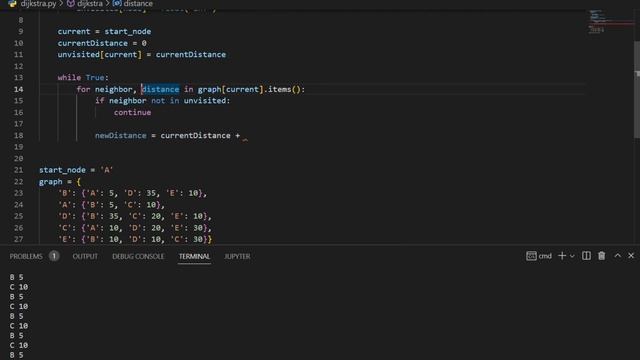Switch to the Output tab
Screen dimensions: 640x360
[x=85, y=256]
